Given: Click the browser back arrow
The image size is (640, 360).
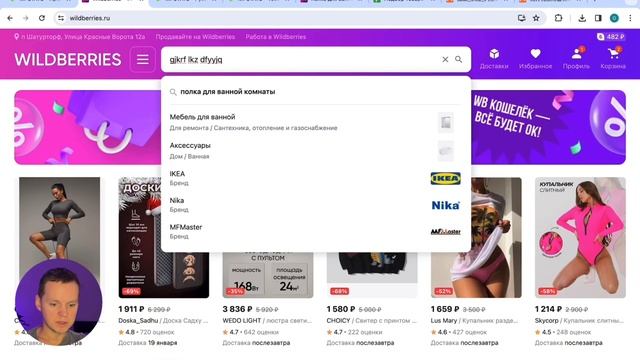Looking at the screenshot, I should pyautogui.click(x=10, y=18).
